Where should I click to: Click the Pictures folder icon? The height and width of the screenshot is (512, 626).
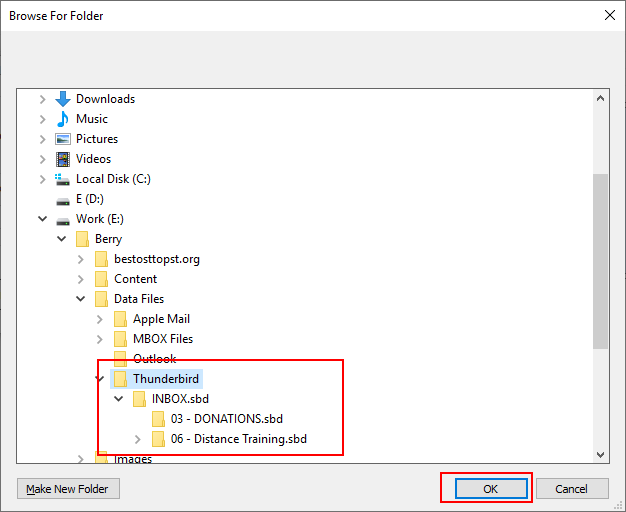pos(63,139)
